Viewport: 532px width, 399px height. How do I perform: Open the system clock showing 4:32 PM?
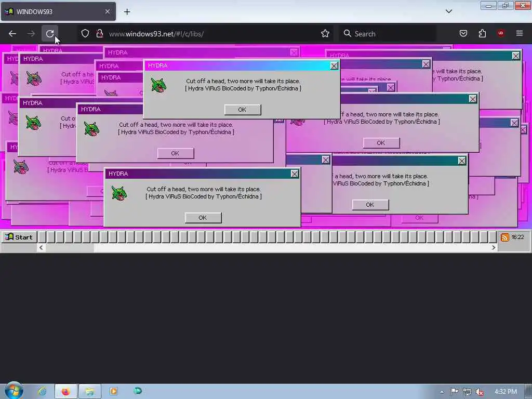click(506, 392)
